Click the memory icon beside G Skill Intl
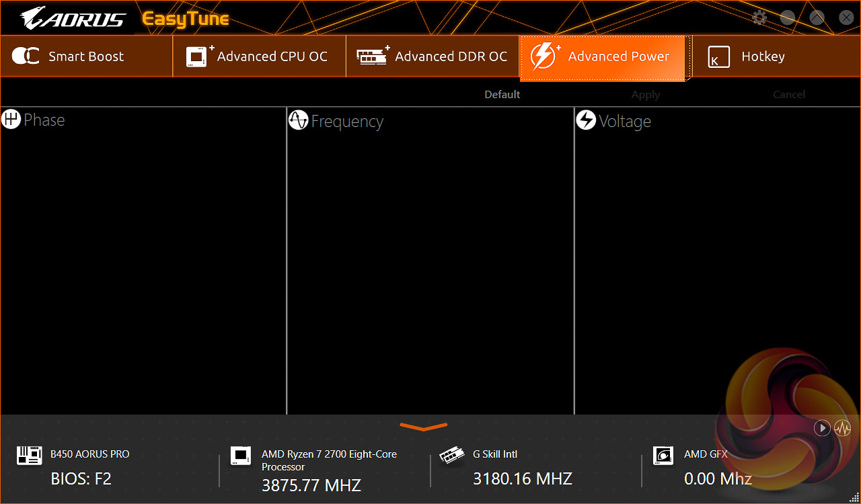Image resolution: width=861 pixels, height=504 pixels. (x=451, y=456)
